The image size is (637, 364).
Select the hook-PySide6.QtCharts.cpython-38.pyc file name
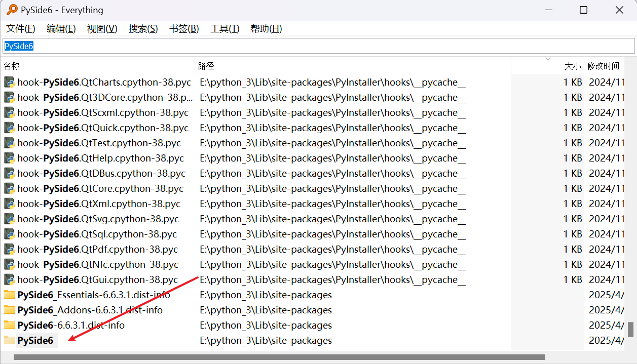(104, 82)
